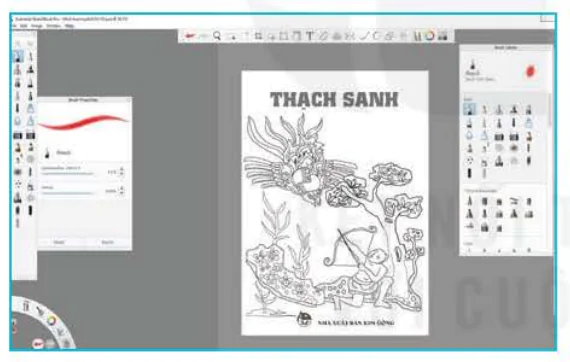570x362 pixels.
Task: Click the red undo arrow in the lagoon
Action: [x=38, y=343]
